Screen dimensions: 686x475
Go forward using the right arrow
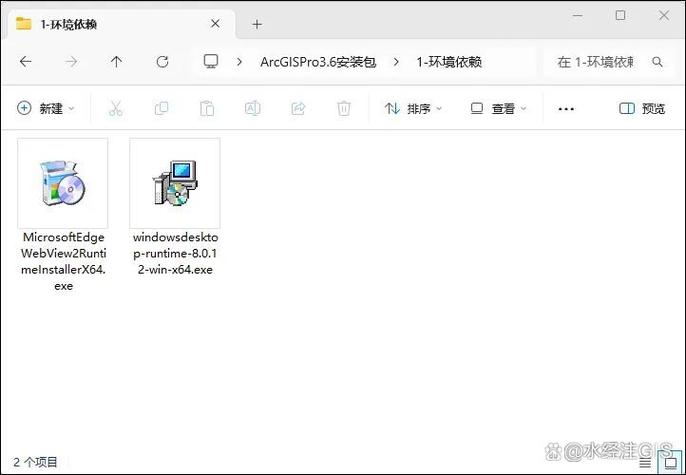tap(71, 62)
